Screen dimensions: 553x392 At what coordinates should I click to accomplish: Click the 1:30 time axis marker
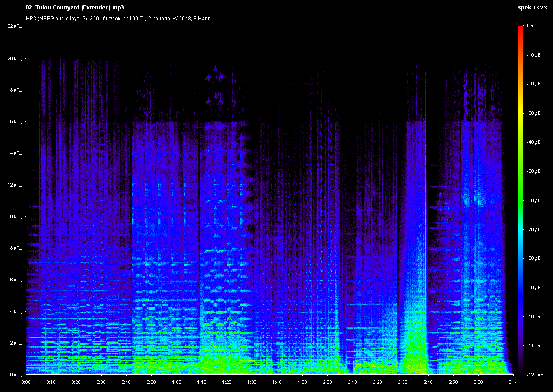click(x=252, y=382)
